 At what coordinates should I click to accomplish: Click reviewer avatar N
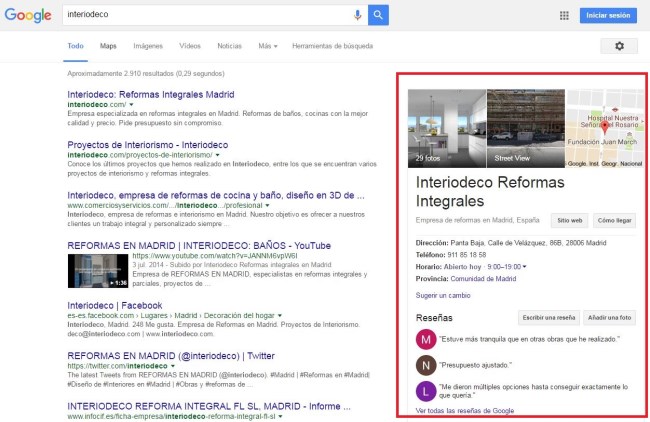(x=426, y=365)
